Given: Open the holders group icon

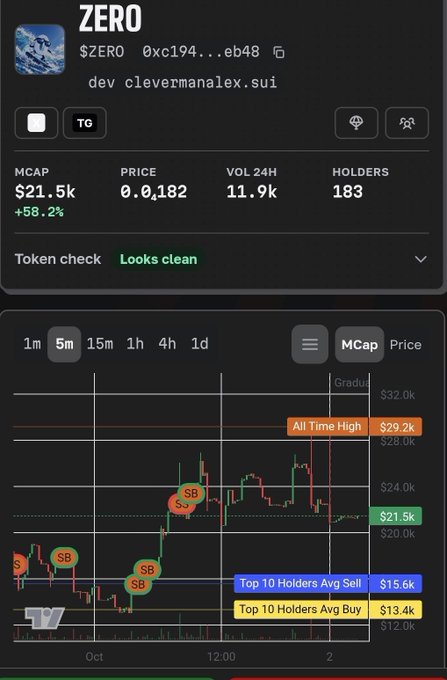Looking at the screenshot, I should pyautogui.click(x=407, y=123).
